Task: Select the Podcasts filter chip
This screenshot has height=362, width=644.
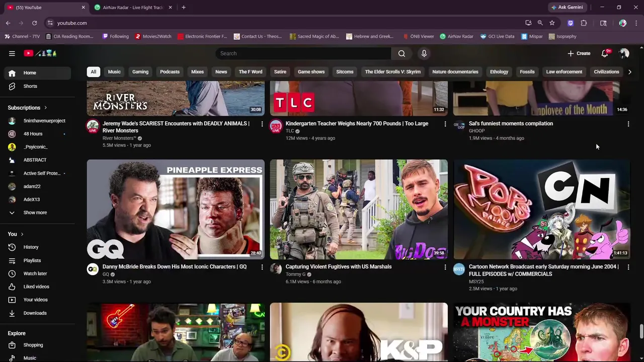Action: point(170,72)
